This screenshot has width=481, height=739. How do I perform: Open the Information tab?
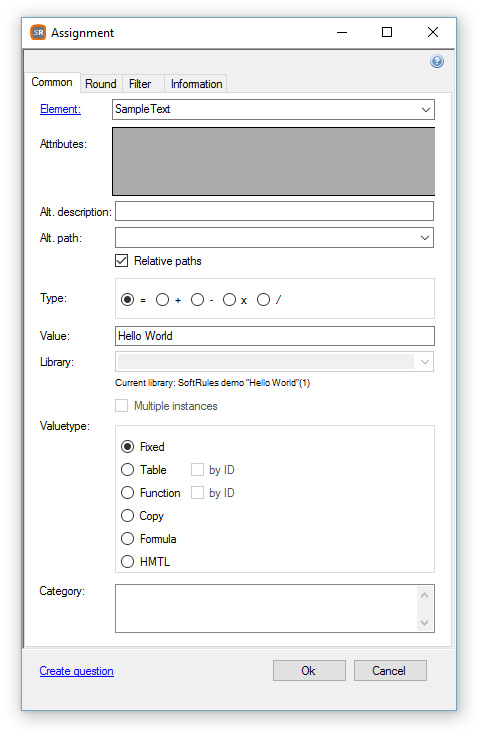pos(196,84)
